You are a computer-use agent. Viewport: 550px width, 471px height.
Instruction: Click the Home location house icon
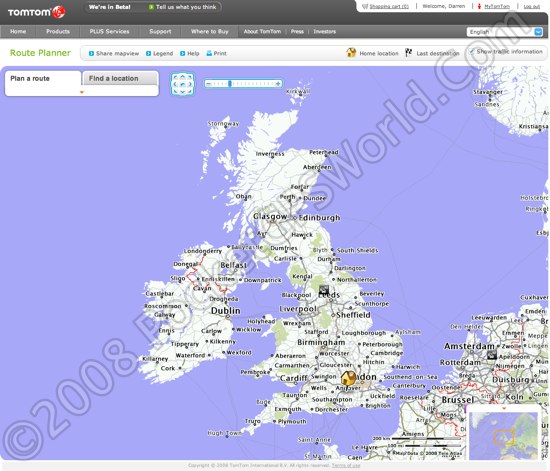click(x=351, y=53)
